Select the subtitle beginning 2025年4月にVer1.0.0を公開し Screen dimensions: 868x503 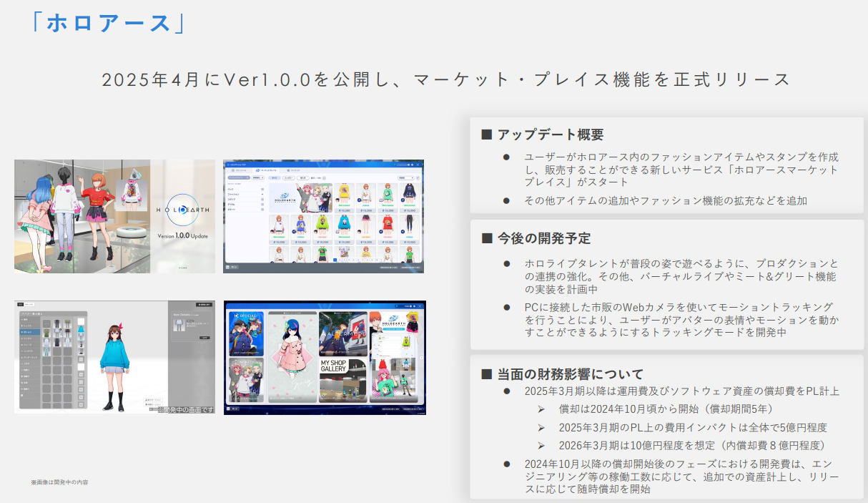pos(446,79)
